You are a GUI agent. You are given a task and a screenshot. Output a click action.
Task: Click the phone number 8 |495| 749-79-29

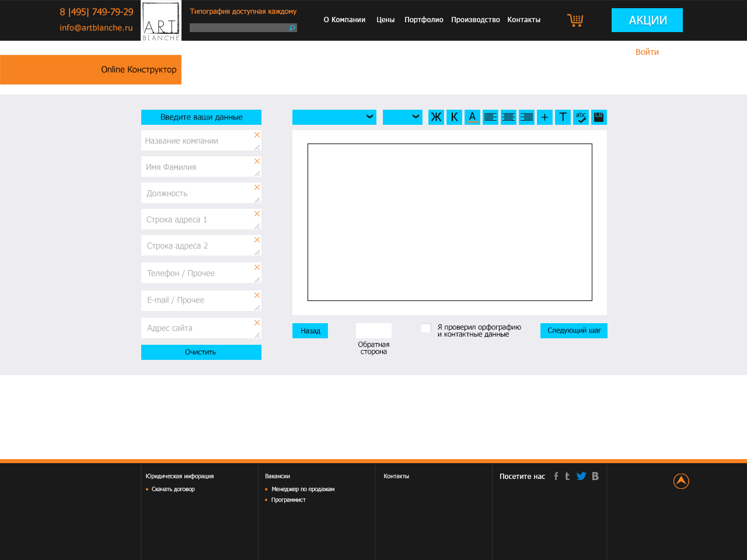pyautogui.click(x=96, y=12)
